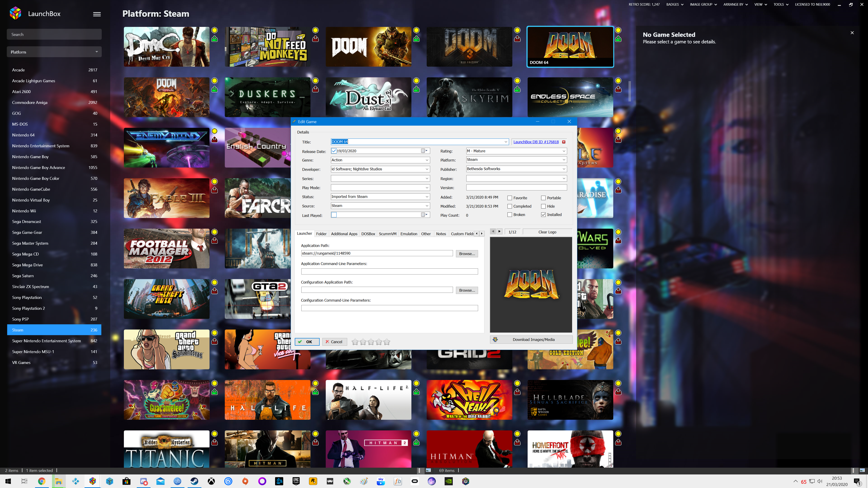Toggle the Completed checkbox
Screen dimensions: 868x488
pos(509,206)
